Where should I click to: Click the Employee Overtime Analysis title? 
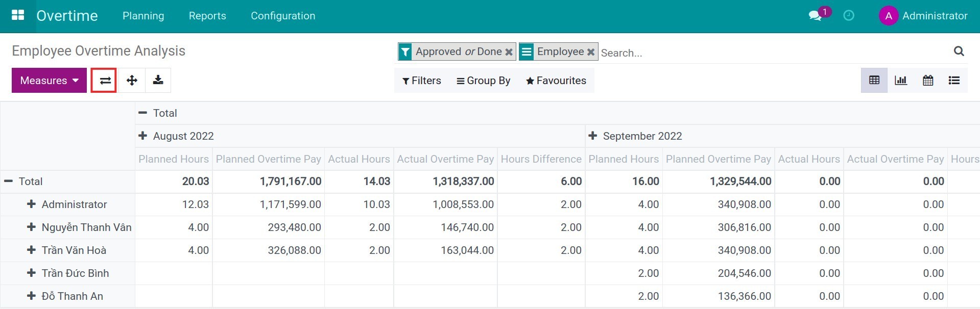(x=99, y=51)
